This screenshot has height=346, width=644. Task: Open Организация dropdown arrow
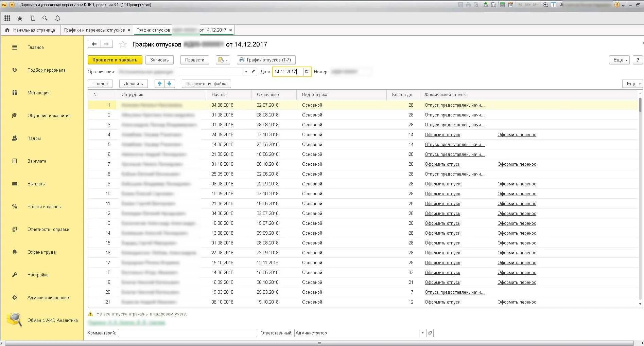pyautogui.click(x=246, y=72)
